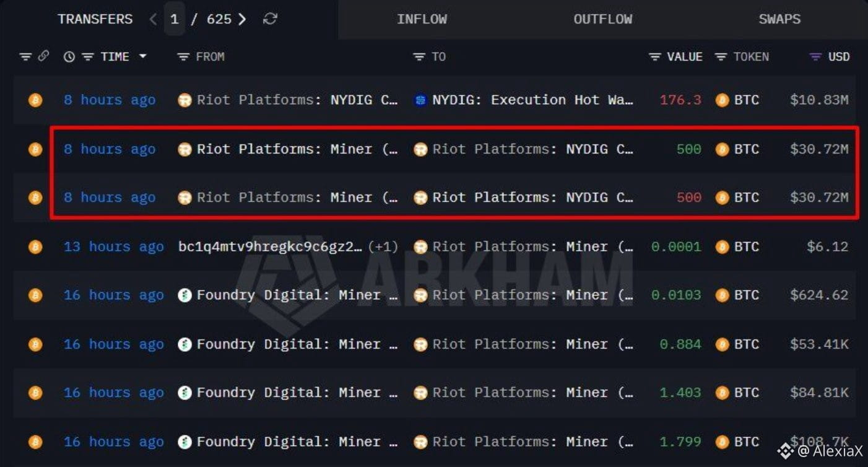Click the FROM column header label
868x467 pixels.
[210, 57]
